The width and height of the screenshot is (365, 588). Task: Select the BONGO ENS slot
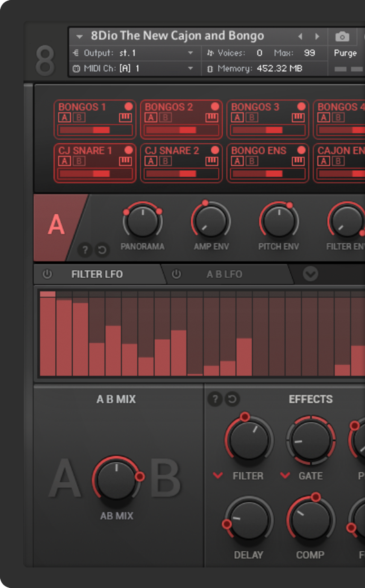tap(268, 163)
